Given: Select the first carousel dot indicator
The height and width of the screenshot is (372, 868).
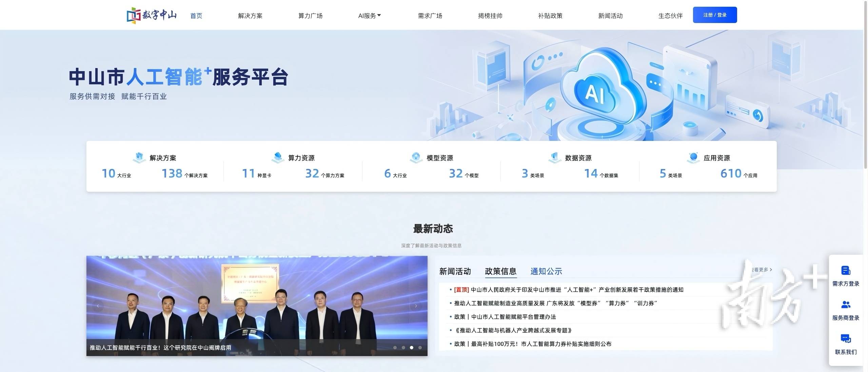Looking at the screenshot, I should click(x=395, y=348).
